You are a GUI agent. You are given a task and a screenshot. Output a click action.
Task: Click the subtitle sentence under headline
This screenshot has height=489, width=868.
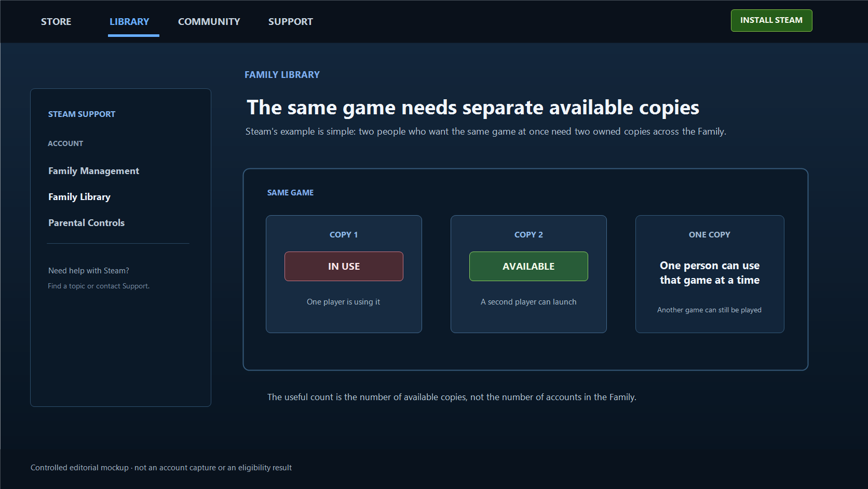click(x=485, y=131)
